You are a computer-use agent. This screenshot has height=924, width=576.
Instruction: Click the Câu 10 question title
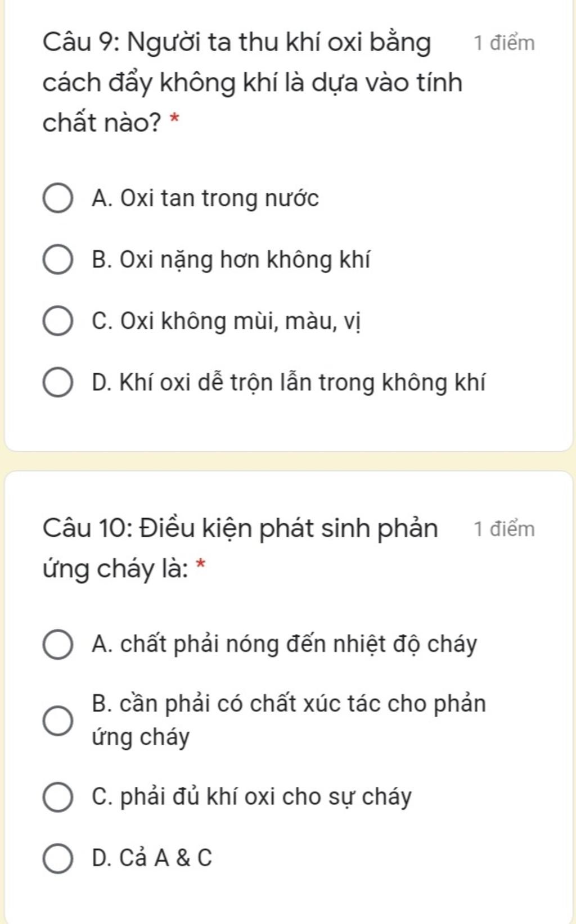coord(241,549)
